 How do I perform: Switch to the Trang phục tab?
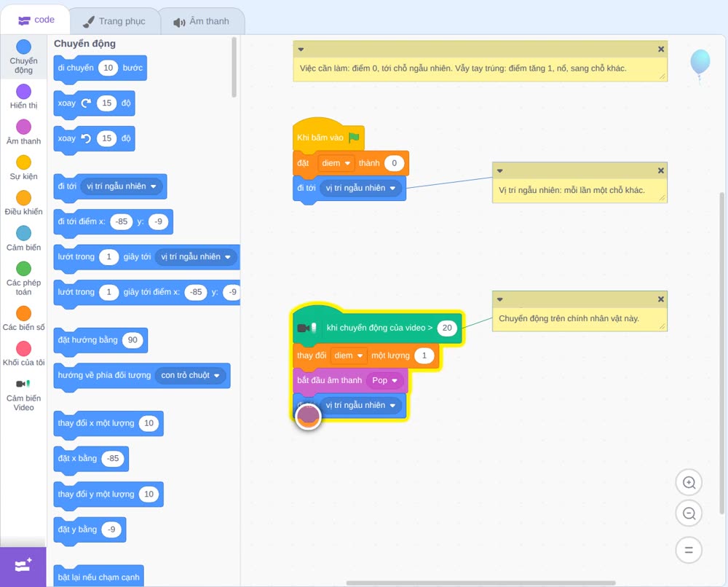[x=114, y=21]
